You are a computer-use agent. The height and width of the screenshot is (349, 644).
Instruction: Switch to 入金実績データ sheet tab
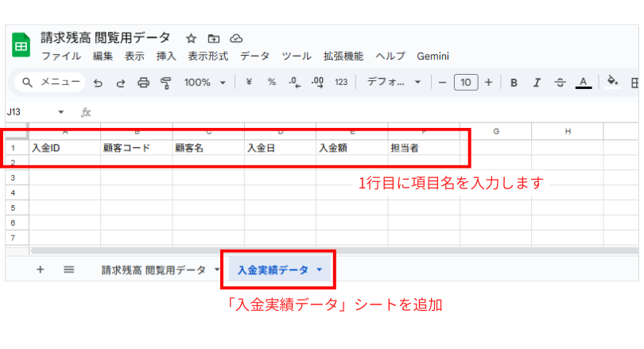pos(274,270)
